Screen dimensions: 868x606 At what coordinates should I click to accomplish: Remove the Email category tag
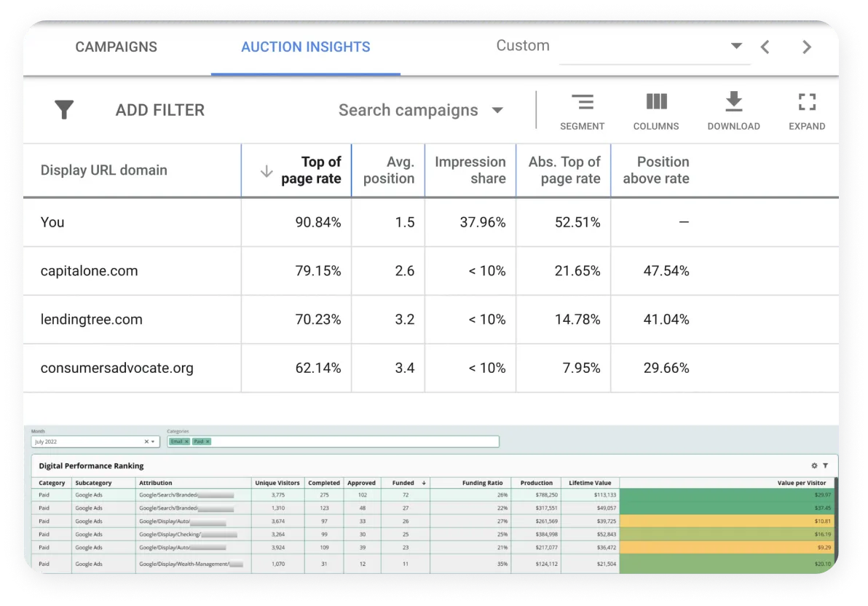[186, 441]
